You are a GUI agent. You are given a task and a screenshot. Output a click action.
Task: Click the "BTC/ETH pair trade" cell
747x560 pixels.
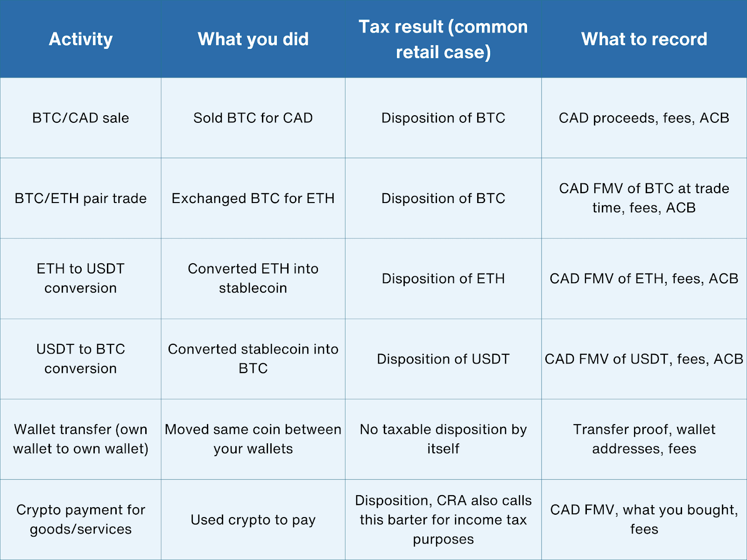point(81,198)
